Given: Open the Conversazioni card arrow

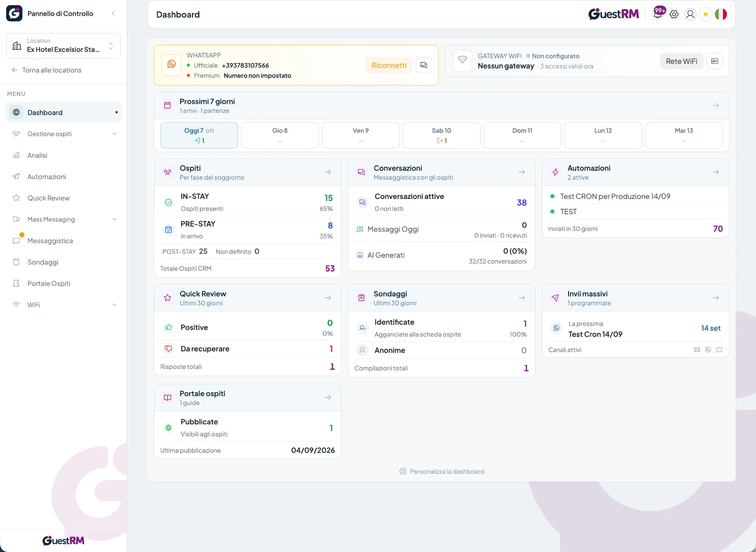Looking at the screenshot, I should point(522,172).
